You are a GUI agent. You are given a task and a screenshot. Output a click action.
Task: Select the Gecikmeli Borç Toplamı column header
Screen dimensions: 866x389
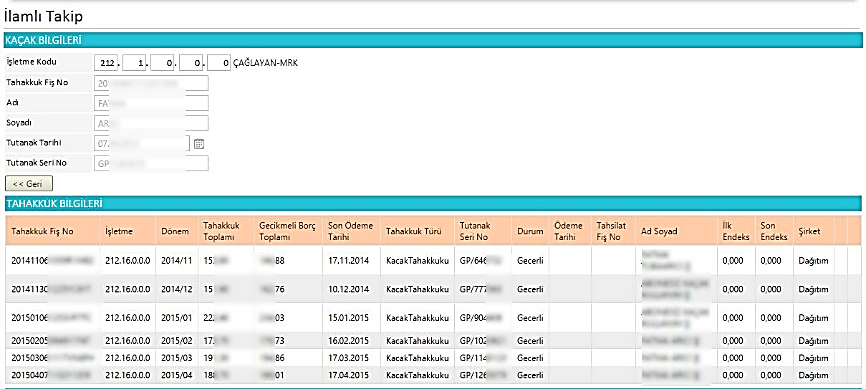point(288,231)
